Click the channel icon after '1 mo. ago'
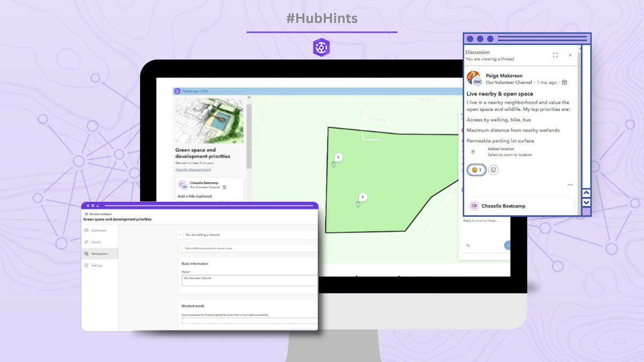Image resolution: width=644 pixels, height=362 pixels. tap(565, 83)
